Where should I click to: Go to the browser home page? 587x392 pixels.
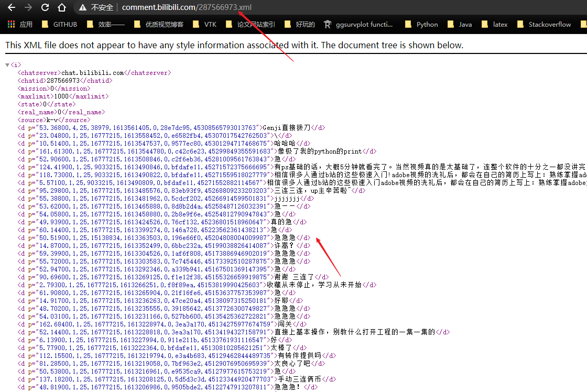(62, 7)
